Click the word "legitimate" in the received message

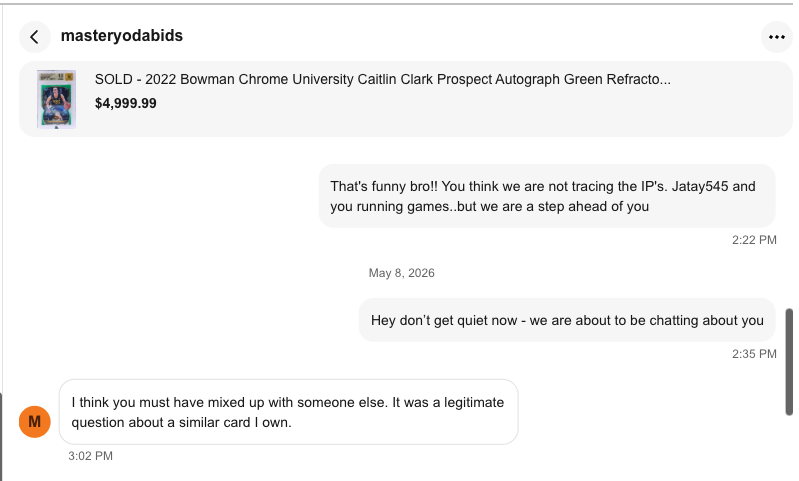coord(474,403)
